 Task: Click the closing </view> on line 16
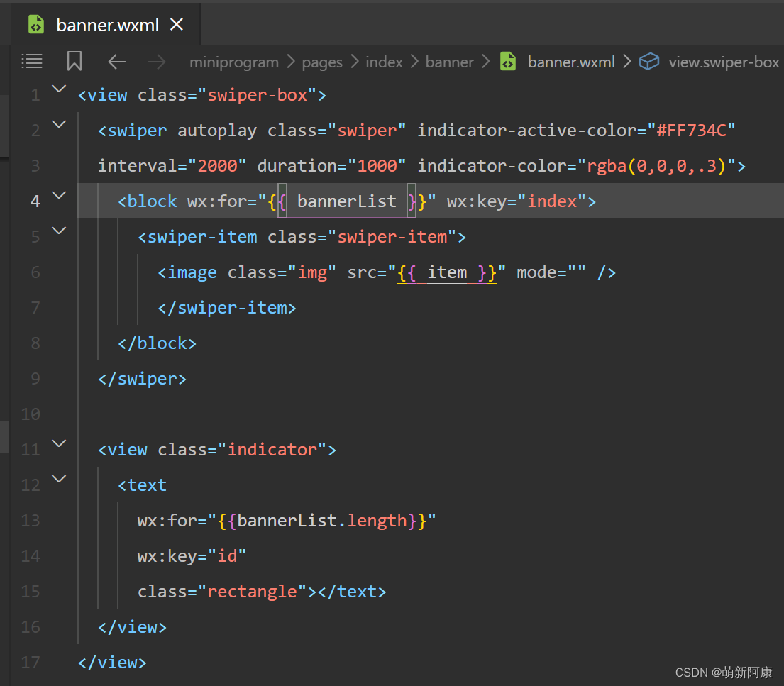tap(132, 627)
